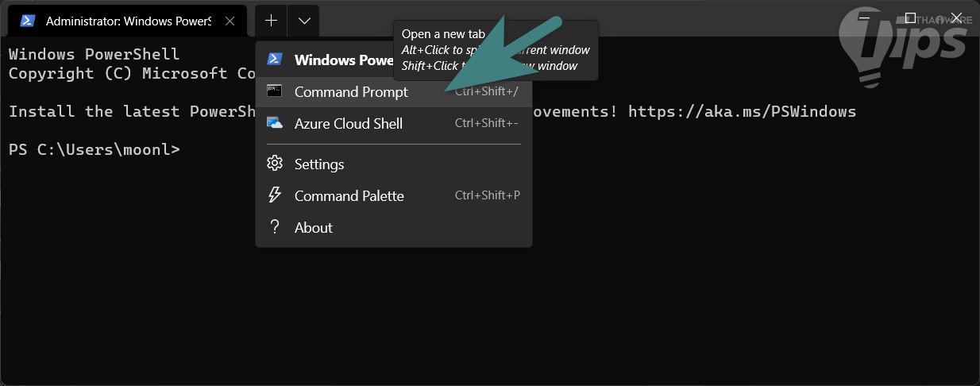Viewport: 980px width, 386px height.
Task: Click the Command Prompt icon in the dropdown menu
Action: pyautogui.click(x=275, y=91)
